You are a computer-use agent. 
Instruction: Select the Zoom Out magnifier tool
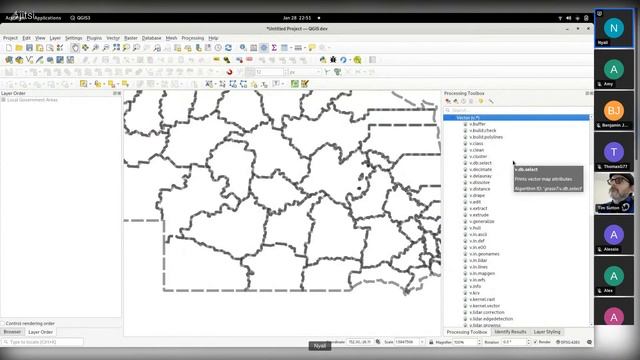click(x=106, y=48)
